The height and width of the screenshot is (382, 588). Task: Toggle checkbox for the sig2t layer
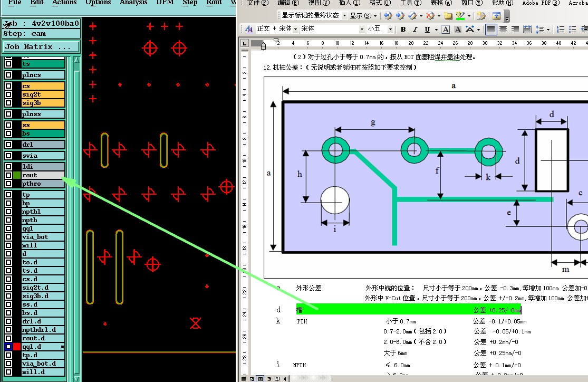[x=8, y=94]
